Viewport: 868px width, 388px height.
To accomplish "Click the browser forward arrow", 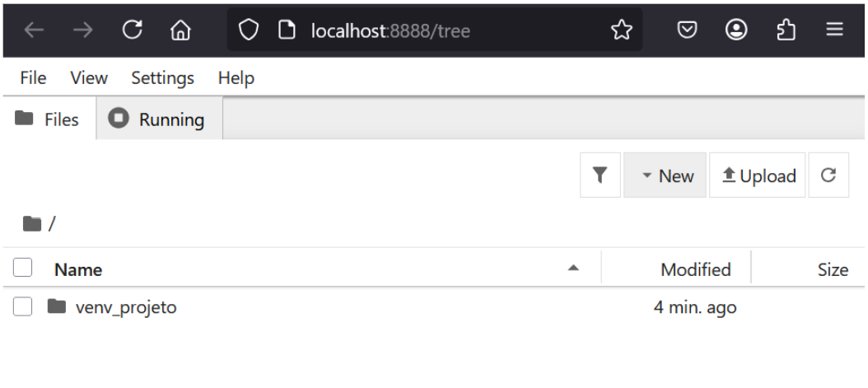I will click(83, 30).
